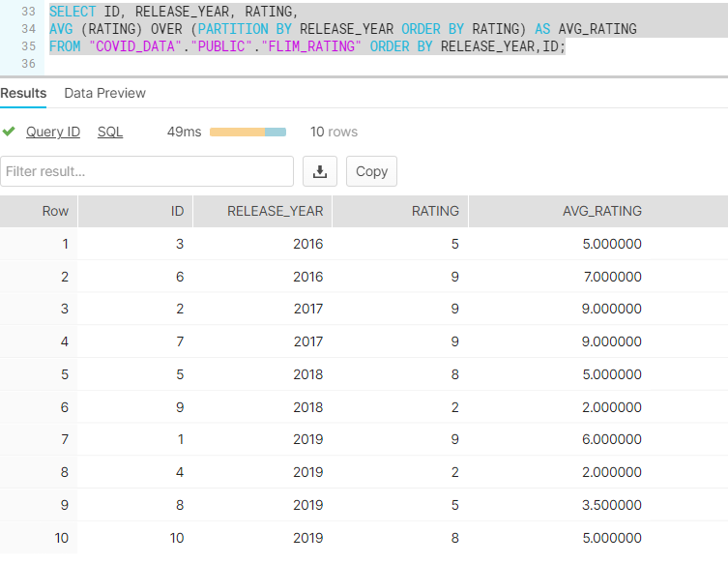The image size is (728, 563).
Task: Click the "COVID_DATA" string in the query
Action: click(x=135, y=46)
